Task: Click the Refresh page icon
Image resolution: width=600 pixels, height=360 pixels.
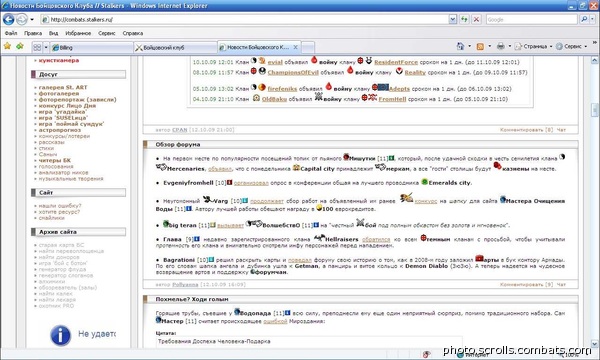Action: point(464,19)
